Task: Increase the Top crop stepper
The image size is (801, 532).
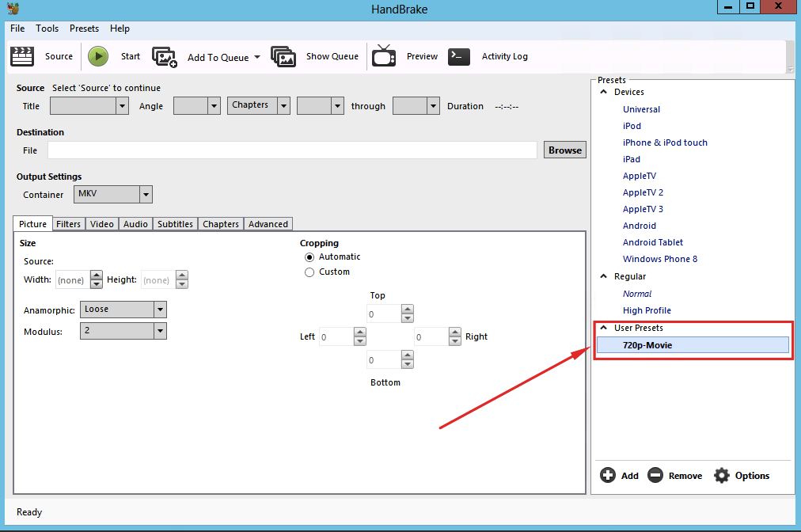Action: (x=407, y=310)
